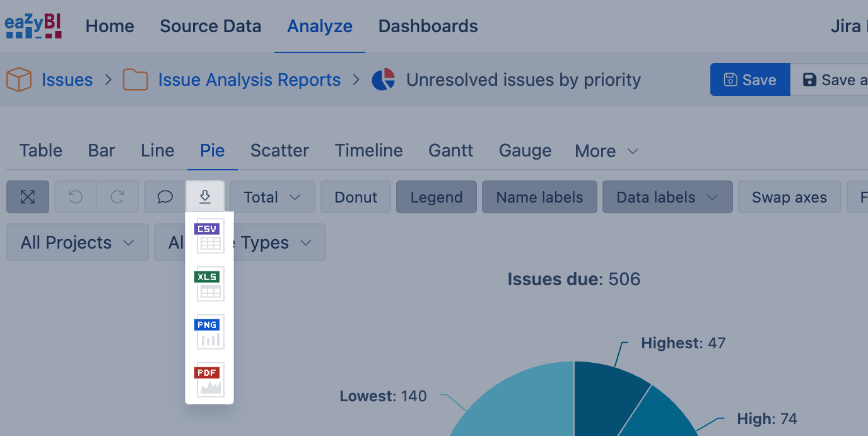Go to Issue Analysis Reports folder
Viewport: 868px width, 436px height.
pos(249,80)
